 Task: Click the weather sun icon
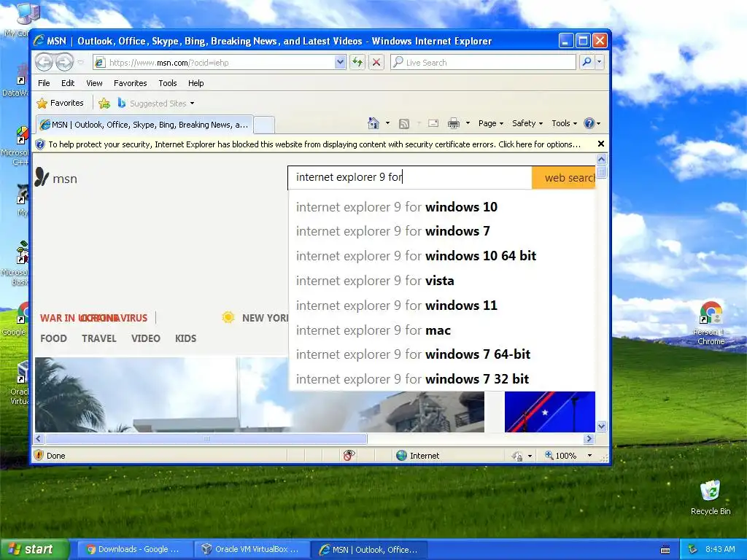click(228, 317)
